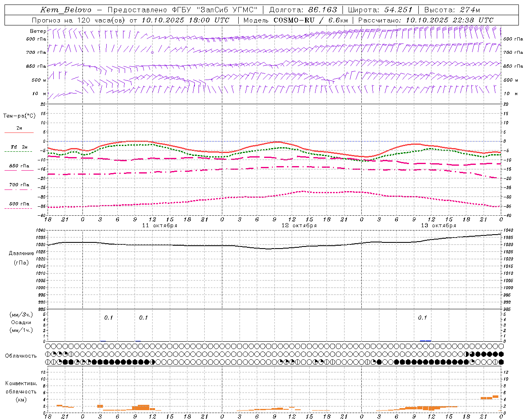Click the Высота: 274м header field
Image resolution: width=525 pixels, height=420 pixels.
(452, 10)
